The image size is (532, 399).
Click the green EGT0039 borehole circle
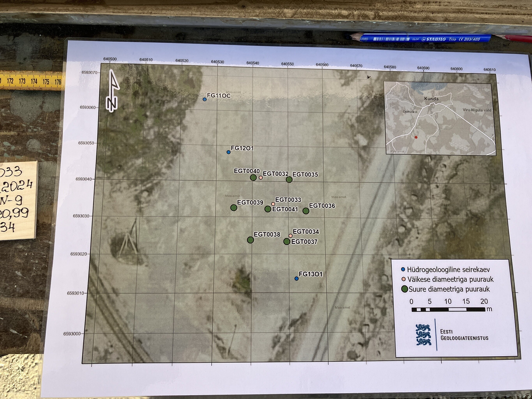click(234, 207)
